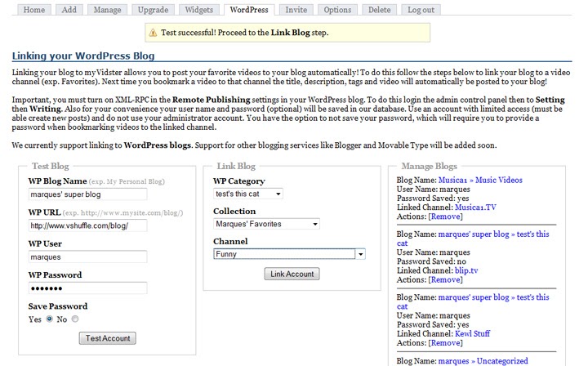Open the Invite tab
588x366 pixels.
[x=296, y=10]
